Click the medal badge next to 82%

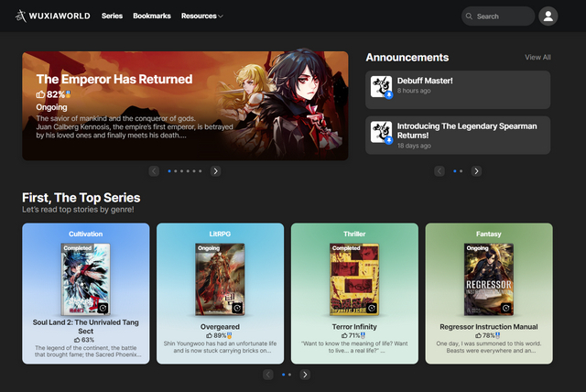(68, 94)
